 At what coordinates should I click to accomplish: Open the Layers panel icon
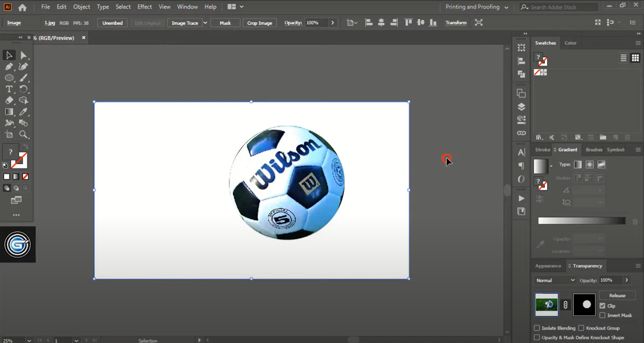click(x=521, y=107)
